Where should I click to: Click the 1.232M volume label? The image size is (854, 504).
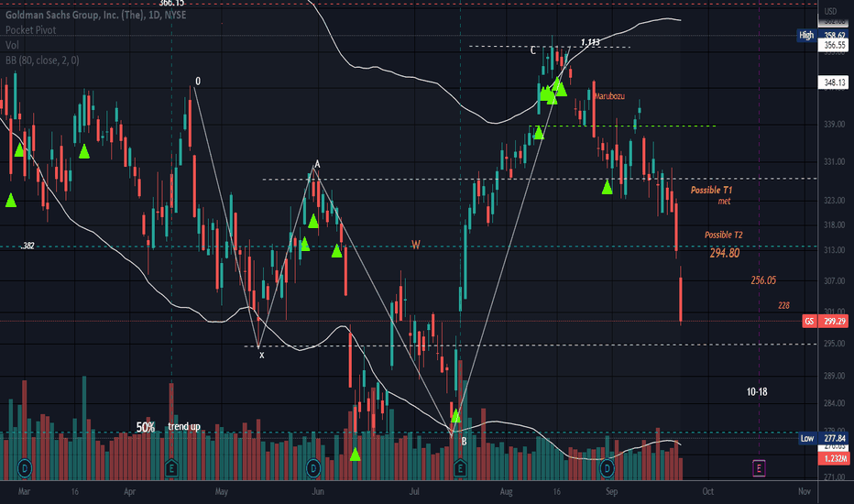[833, 459]
